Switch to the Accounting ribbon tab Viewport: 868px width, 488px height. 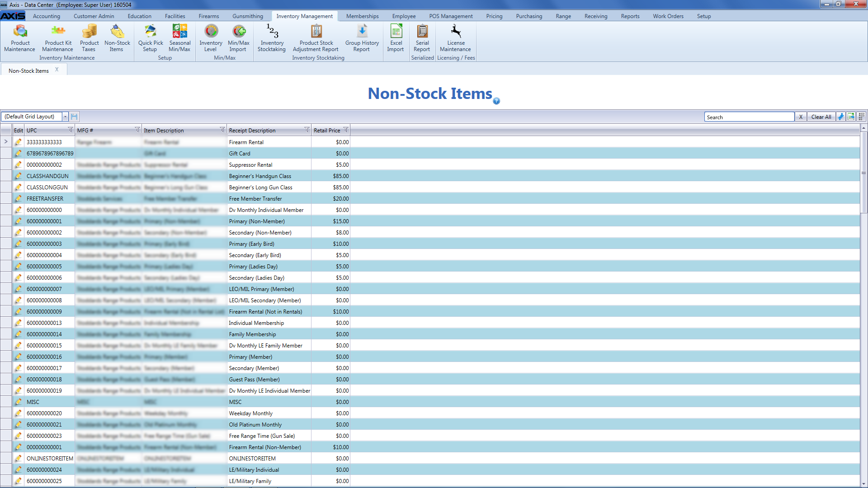coord(47,16)
